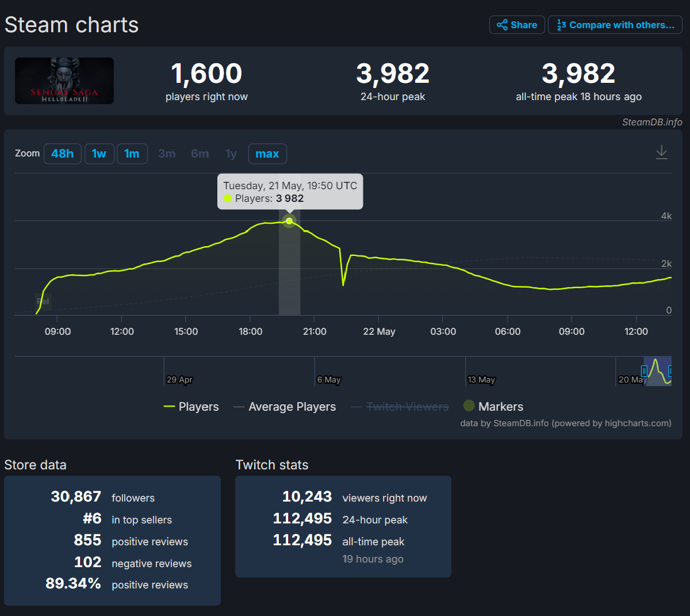690x616 pixels.
Task: Click the '10,243' viewers right now value
Action: pyautogui.click(x=307, y=496)
